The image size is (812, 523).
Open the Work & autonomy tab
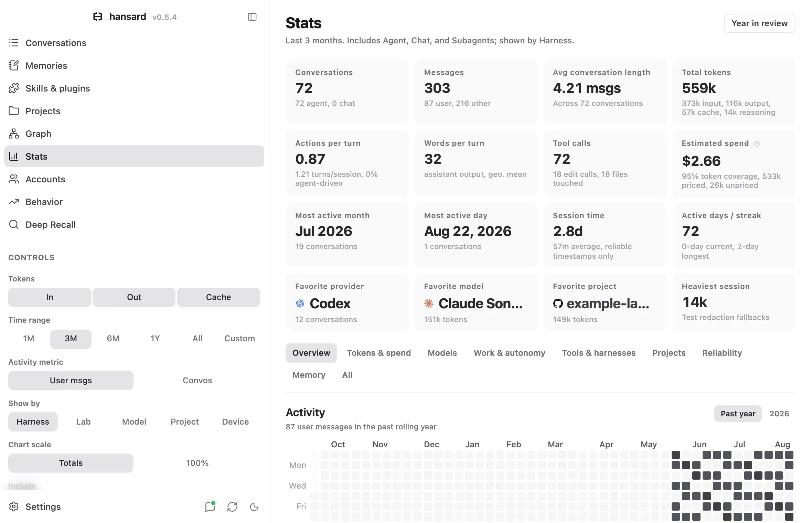[x=509, y=353]
